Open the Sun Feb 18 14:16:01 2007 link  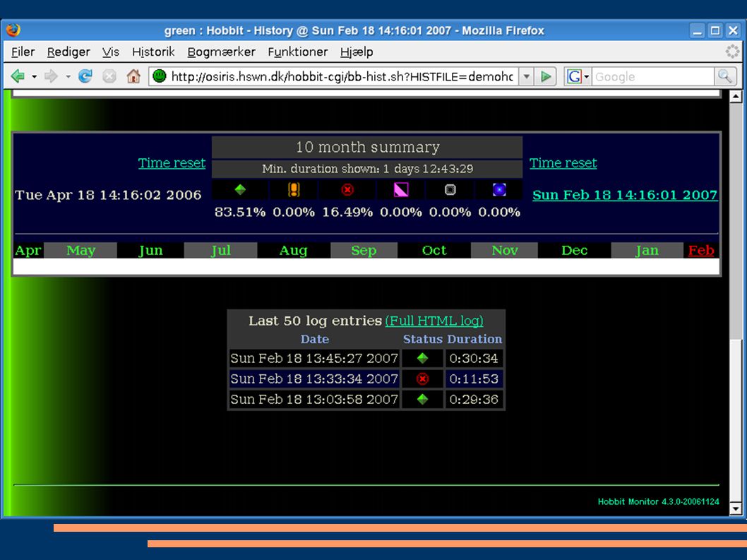[x=625, y=195]
